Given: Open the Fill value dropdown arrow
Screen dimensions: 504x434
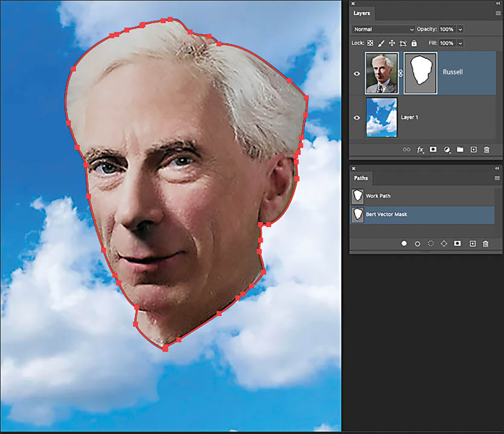Looking at the screenshot, I should pyautogui.click(x=460, y=43).
